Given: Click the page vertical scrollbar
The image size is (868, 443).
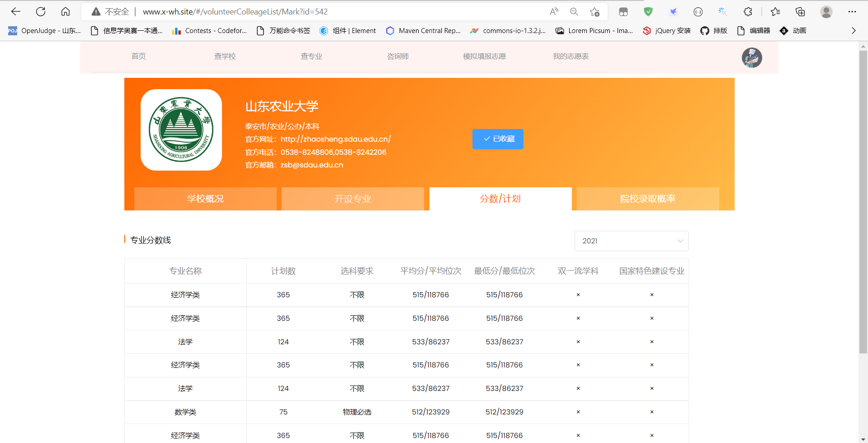Looking at the screenshot, I should (x=863, y=202).
